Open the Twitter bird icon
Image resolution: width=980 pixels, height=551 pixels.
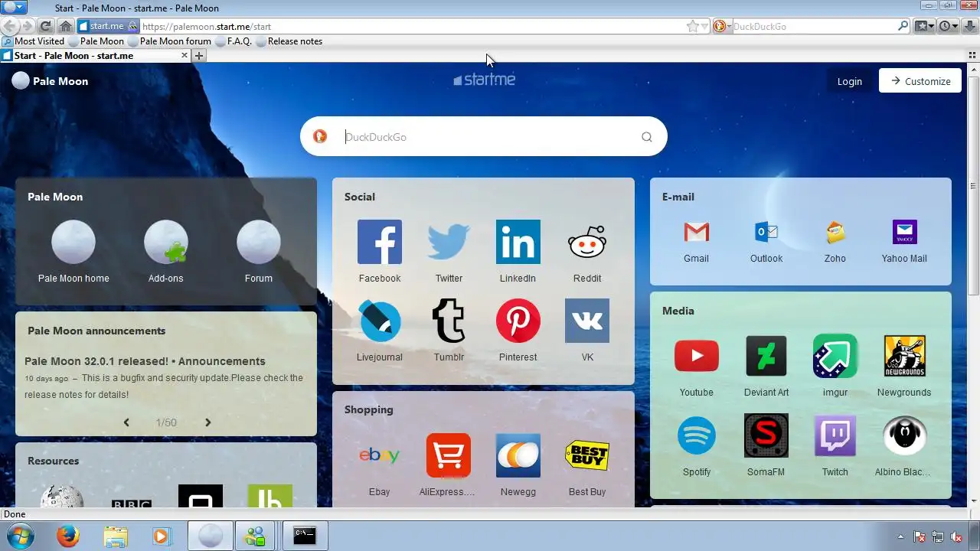tap(449, 242)
